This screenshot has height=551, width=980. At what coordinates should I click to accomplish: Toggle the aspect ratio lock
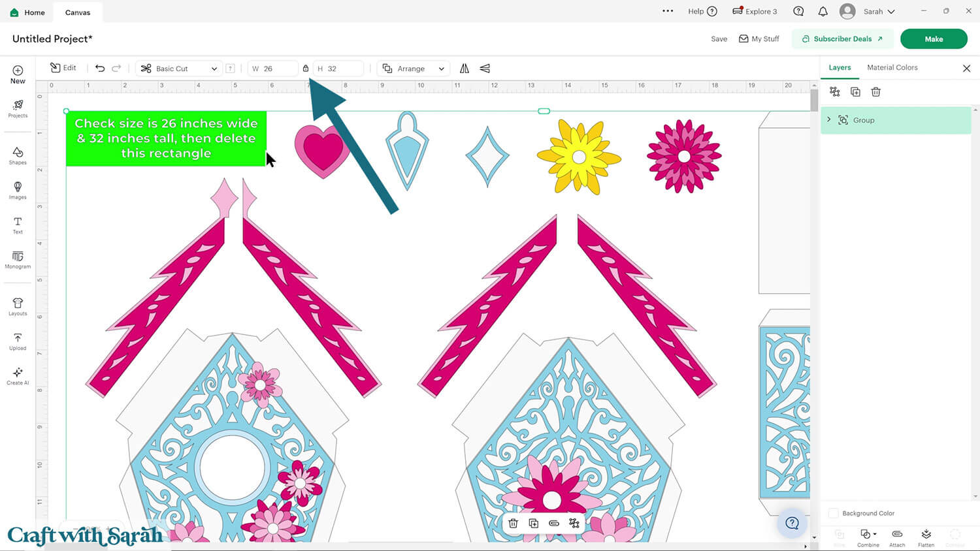click(305, 69)
